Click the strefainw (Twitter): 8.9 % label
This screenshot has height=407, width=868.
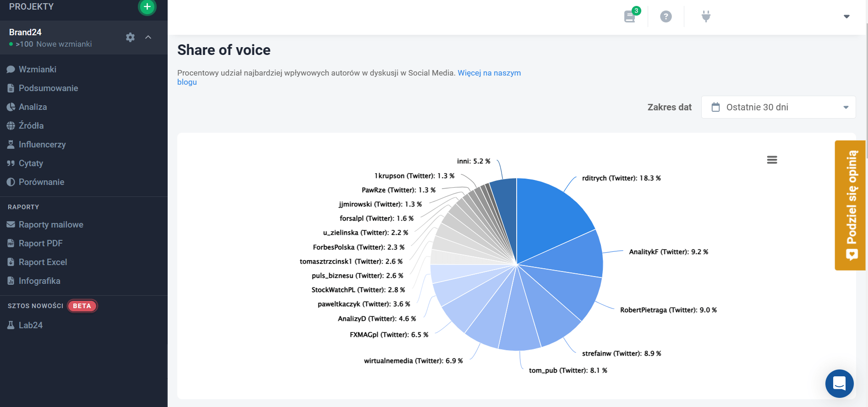[x=622, y=353]
